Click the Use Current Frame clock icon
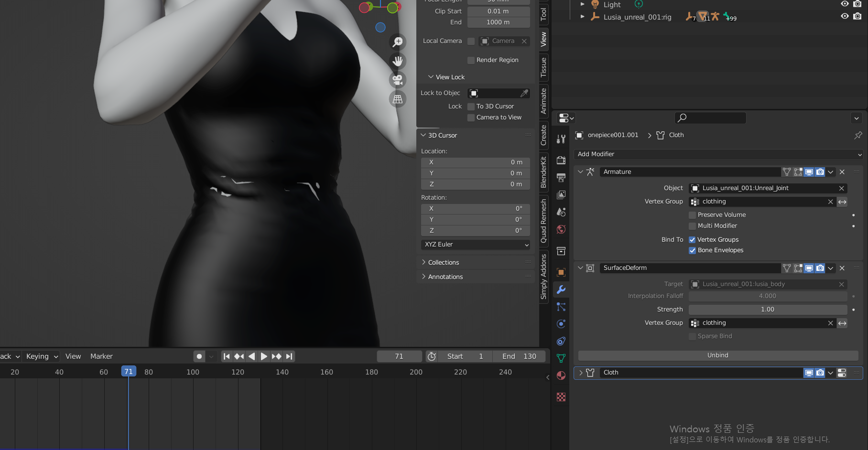This screenshot has width=868, height=450. click(x=432, y=356)
